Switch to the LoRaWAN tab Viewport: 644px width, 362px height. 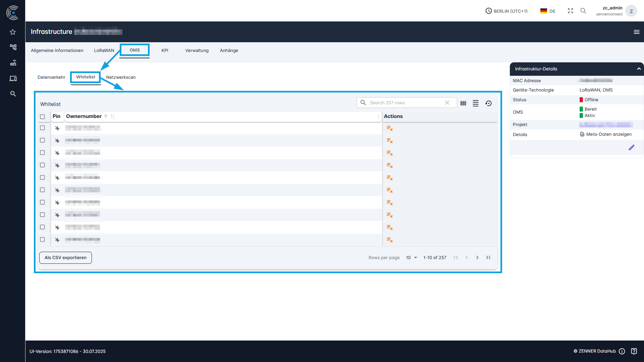[x=104, y=50]
